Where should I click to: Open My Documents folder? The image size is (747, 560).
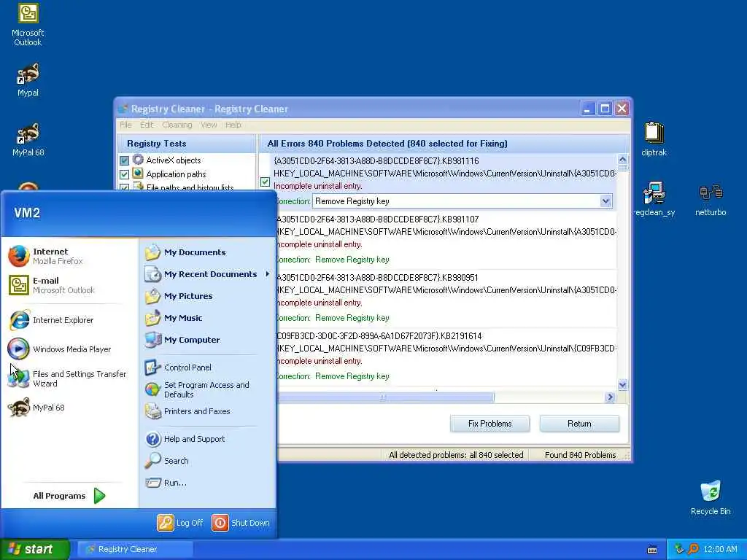coord(207,252)
